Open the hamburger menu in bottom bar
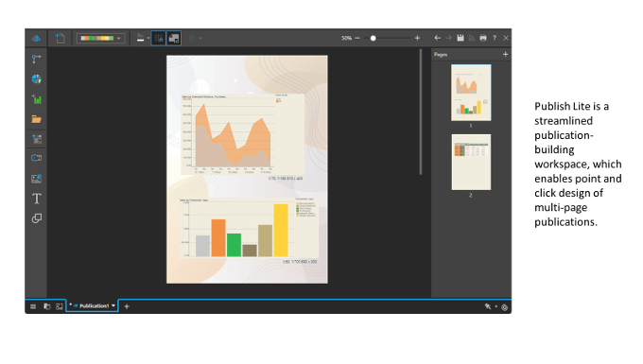 33,306
